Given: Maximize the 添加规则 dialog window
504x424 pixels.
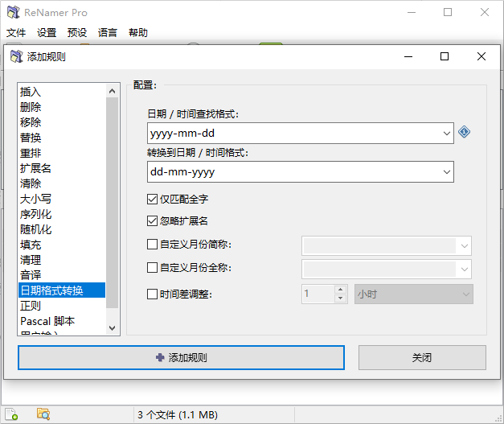Looking at the screenshot, I should 445,56.
